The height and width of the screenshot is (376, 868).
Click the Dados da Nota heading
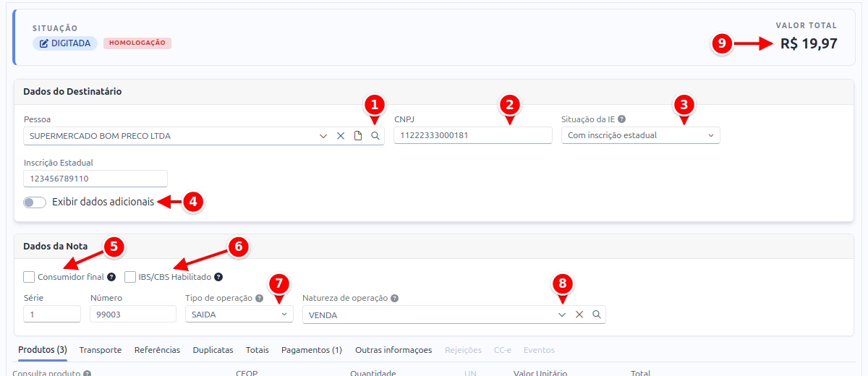(x=55, y=247)
